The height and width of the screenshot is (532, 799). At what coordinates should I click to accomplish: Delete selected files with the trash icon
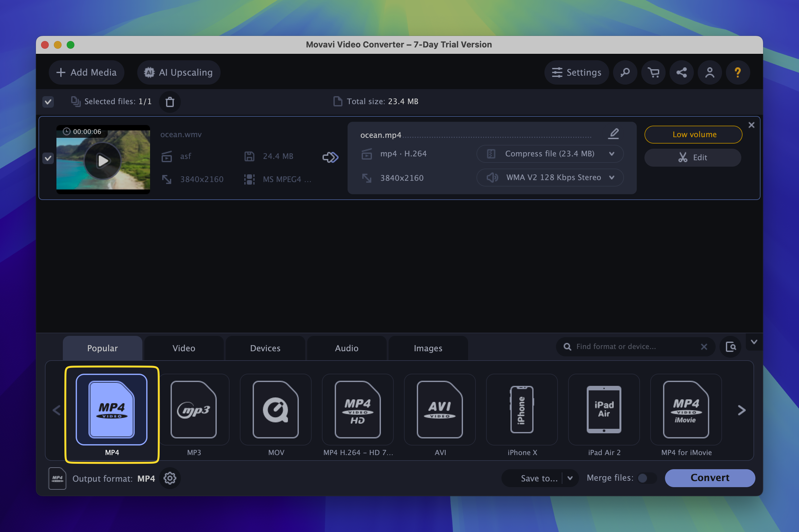tap(170, 102)
